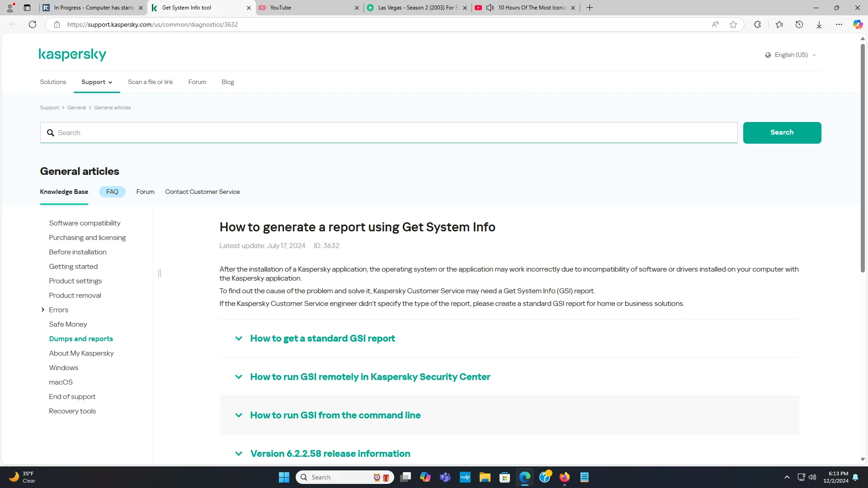Mute the 10 Hours tab speaker icon
Screen dimensions: 868x488
click(490, 8)
